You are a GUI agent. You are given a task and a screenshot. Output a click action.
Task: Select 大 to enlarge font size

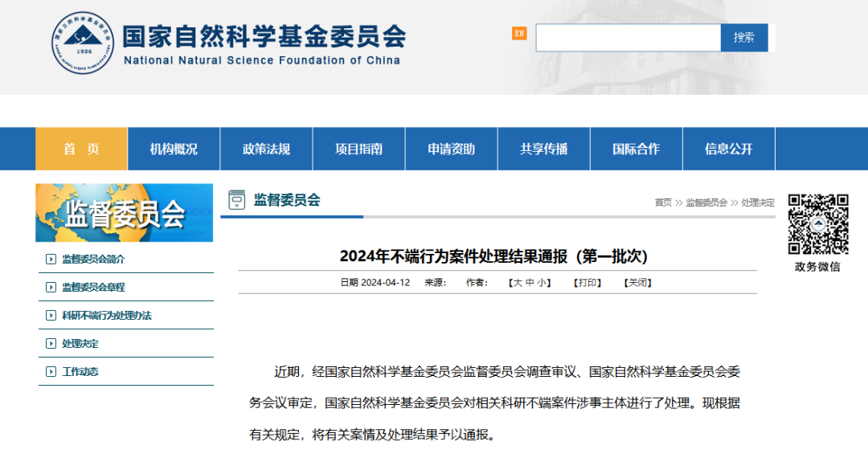tap(518, 283)
